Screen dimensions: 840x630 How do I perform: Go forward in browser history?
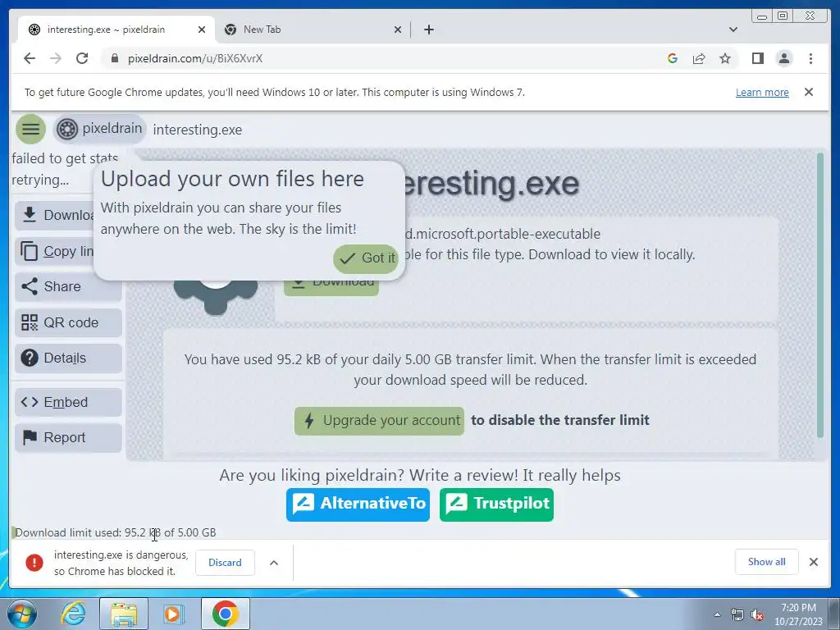tap(56, 58)
